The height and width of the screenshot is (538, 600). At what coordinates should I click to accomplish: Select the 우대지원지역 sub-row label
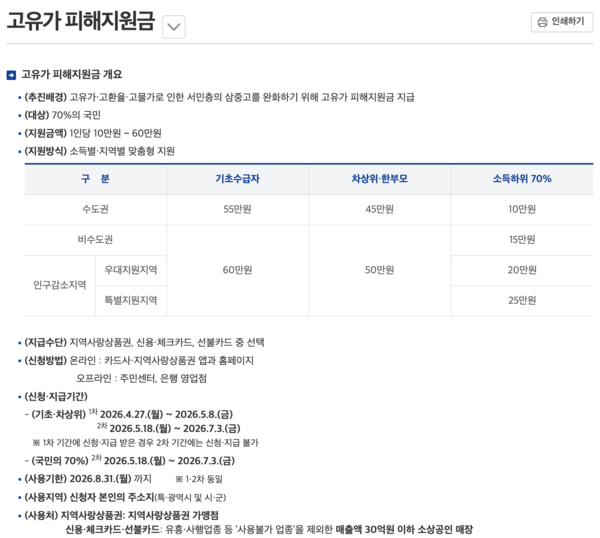[x=131, y=270]
